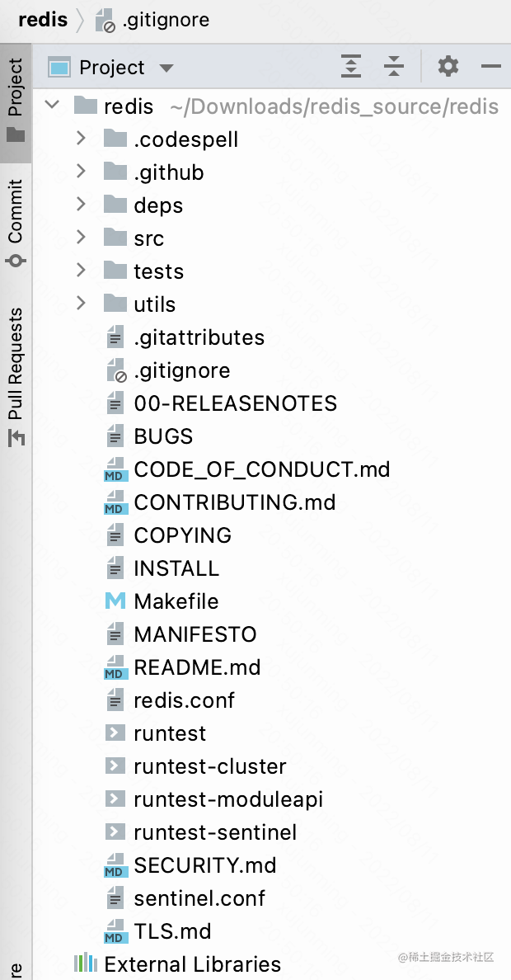Click the .github folder icon

click(x=115, y=171)
